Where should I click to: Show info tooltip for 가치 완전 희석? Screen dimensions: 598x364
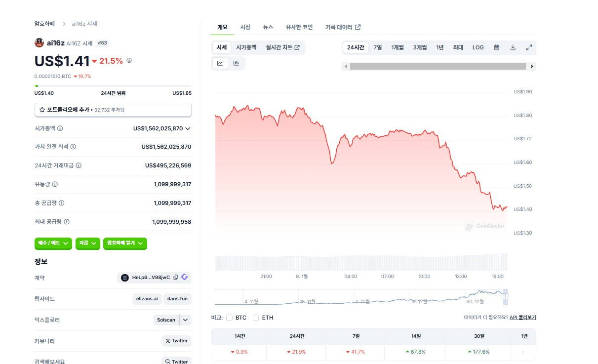pyautogui.click(x=73, y=147)
